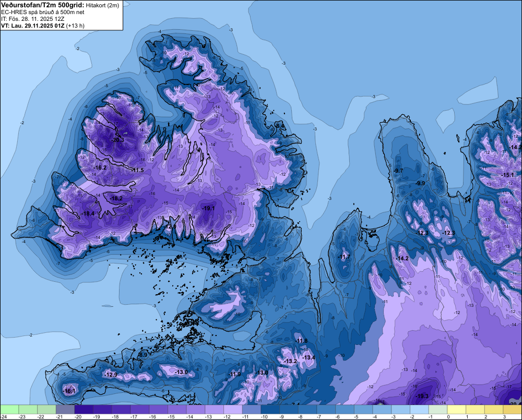Click the coastal '-8.4' temperature label
This screenshot has width=522, height=420.
click(x=280, y=126)
